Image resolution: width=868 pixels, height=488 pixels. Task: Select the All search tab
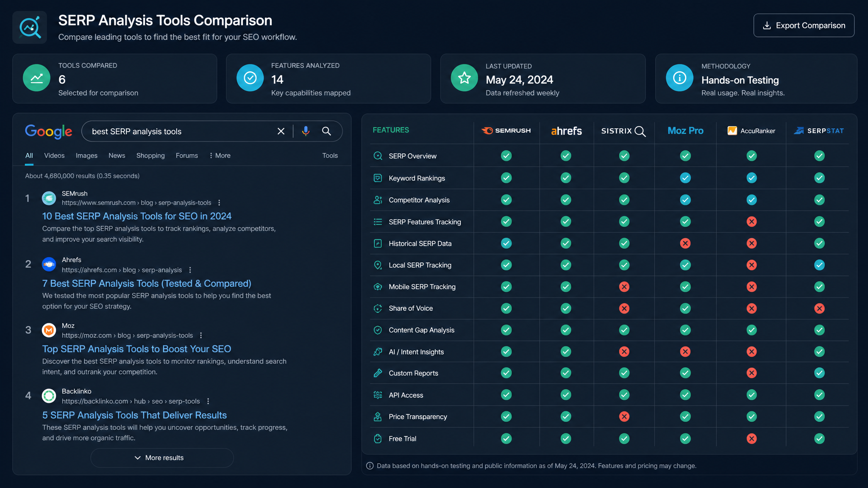[x=29, y=155]
